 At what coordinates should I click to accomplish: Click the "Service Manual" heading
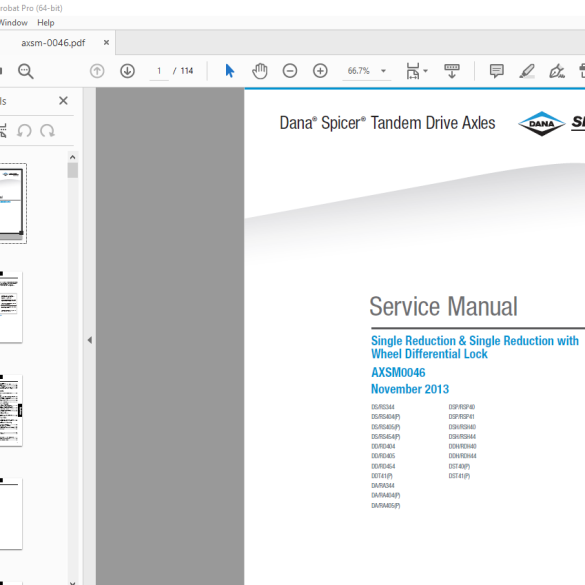click(x=443, y=306)
